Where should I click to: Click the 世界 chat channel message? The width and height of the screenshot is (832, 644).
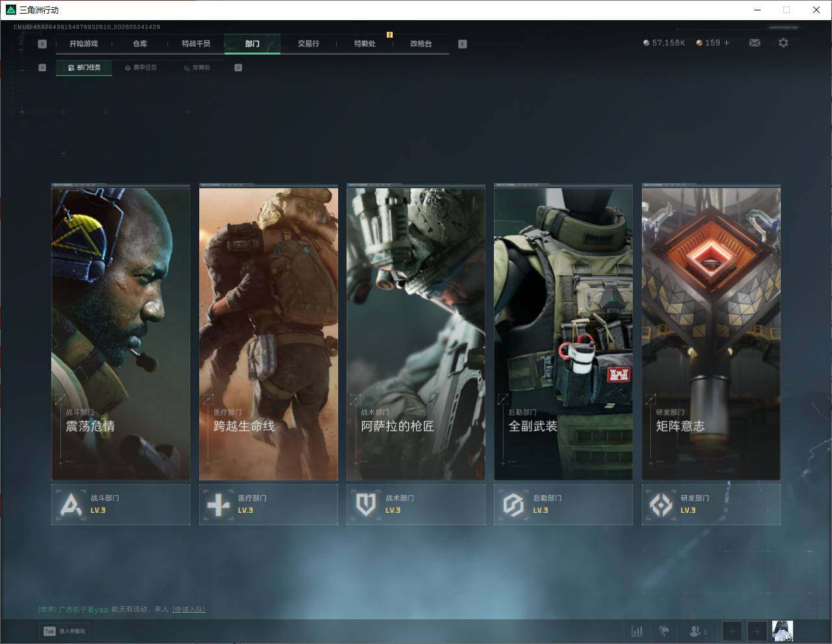pos(122,610)
